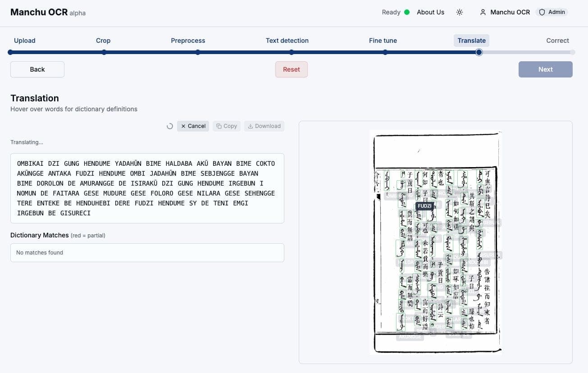Viewport: 588px width, 373px height.
Task: Click inside the transliteration text box
Action: [147, 188]
